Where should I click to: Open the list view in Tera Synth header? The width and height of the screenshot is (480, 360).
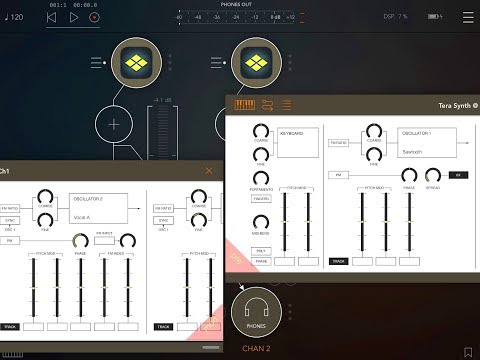(286, 105)
